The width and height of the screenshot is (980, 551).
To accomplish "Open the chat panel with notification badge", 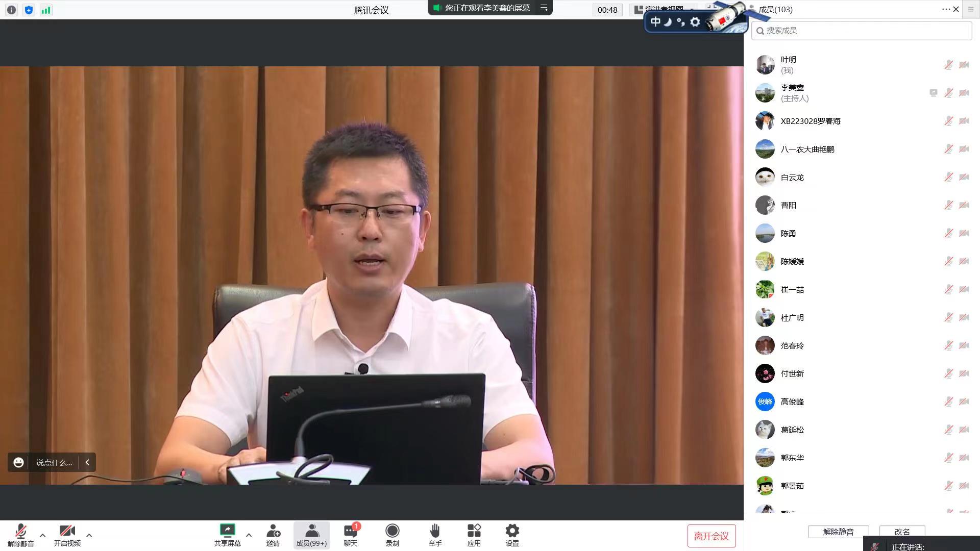I will point(351,532).
